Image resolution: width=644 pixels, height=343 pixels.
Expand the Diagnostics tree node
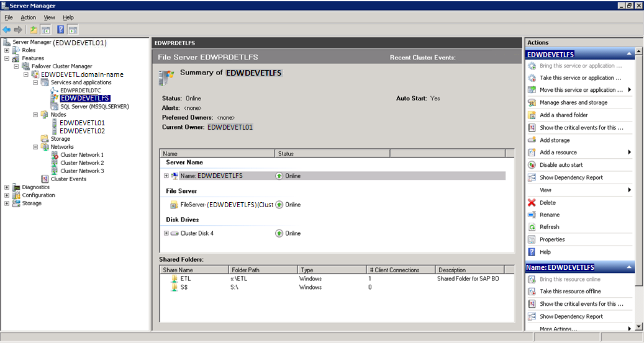(7, 187)
